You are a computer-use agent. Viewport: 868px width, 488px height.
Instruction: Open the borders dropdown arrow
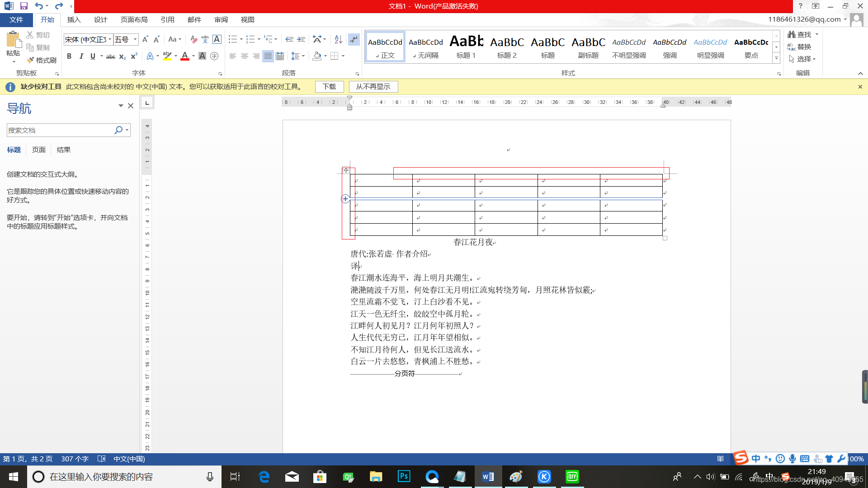tap(343, 56)
